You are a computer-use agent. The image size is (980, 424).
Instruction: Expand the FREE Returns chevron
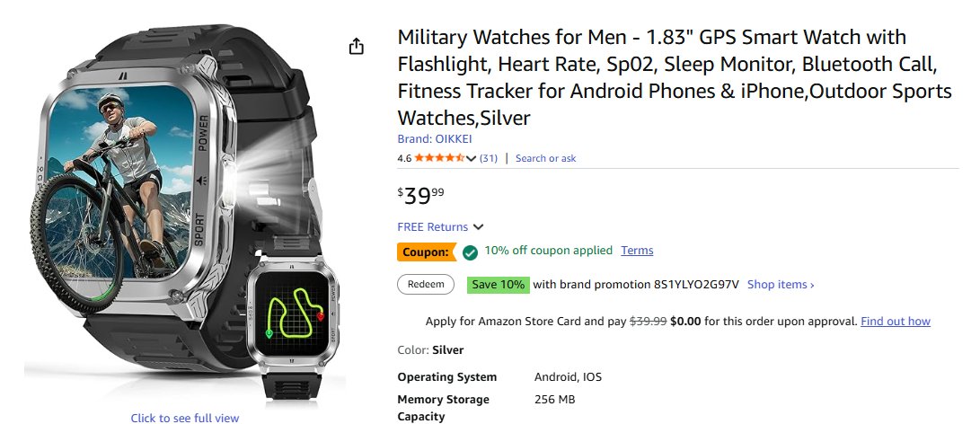(x=479, y=227)
